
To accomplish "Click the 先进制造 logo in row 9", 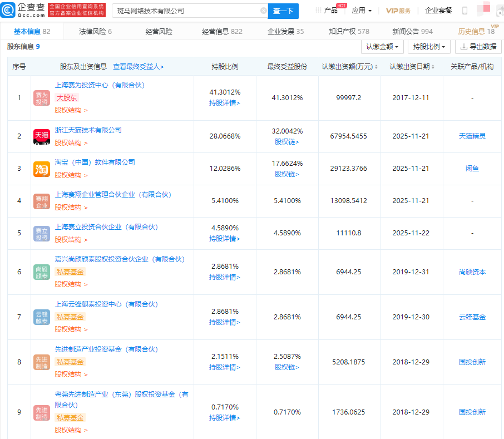I will (x=42, y=413).
